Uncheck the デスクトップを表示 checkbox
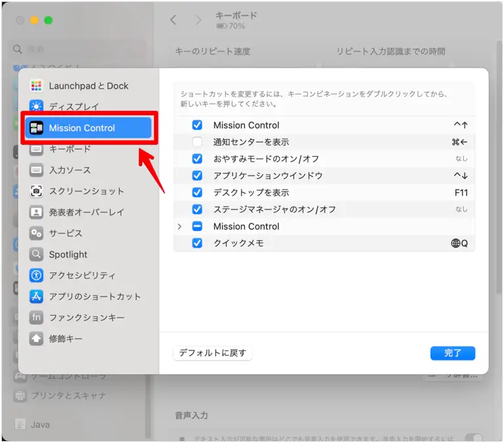 click(x=197, y=192)
